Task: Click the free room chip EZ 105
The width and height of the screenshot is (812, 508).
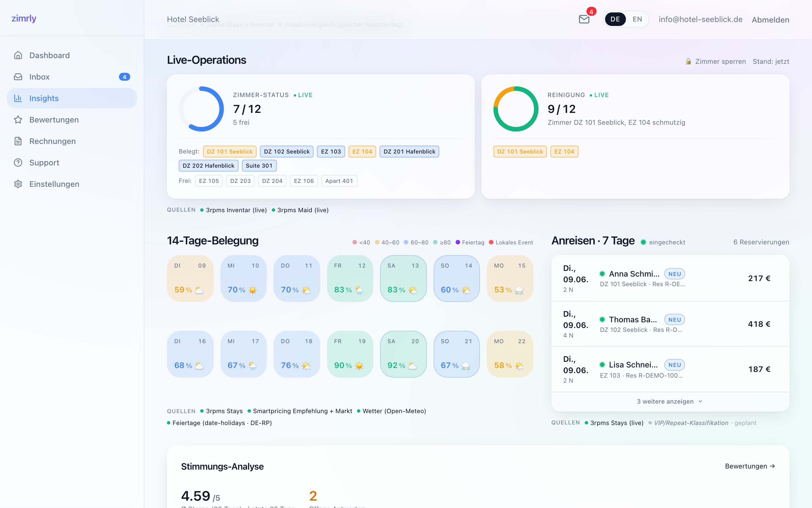Action: tap(209, 181)
